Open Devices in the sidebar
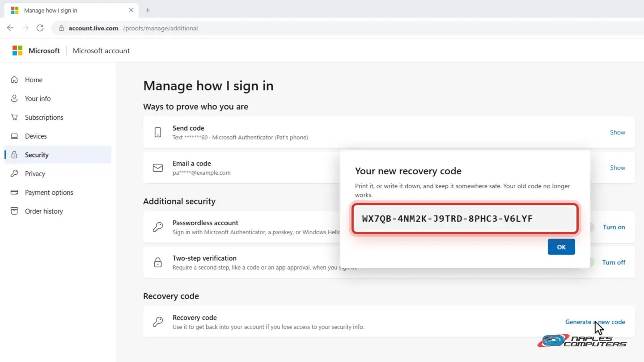The image size is (644, 362). [x=58, y=136]
